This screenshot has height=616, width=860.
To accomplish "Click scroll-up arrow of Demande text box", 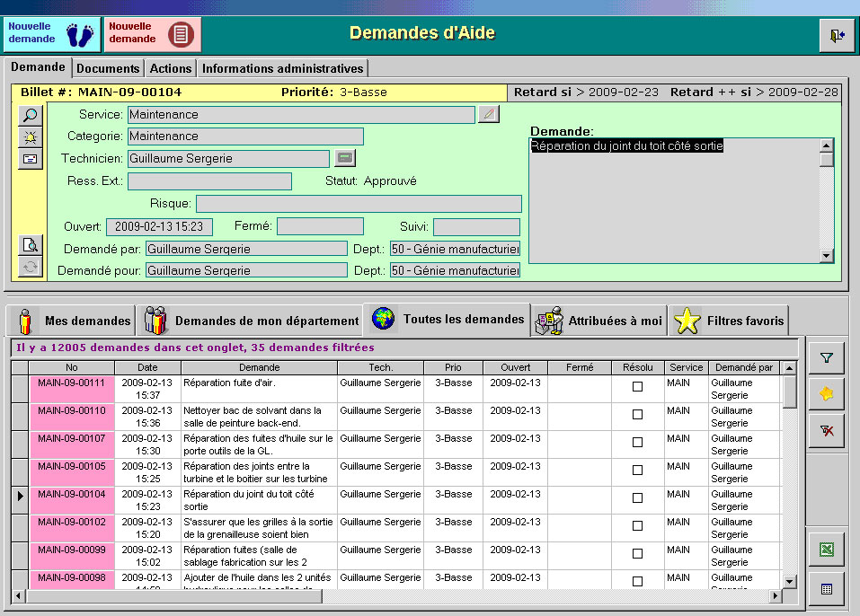I will [826, 145].
